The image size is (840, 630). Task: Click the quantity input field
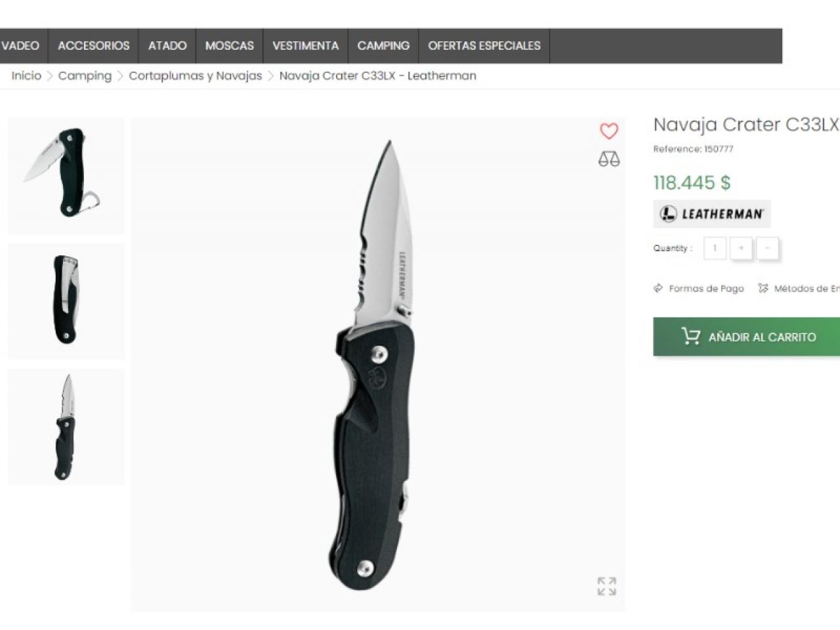(715, 248)
